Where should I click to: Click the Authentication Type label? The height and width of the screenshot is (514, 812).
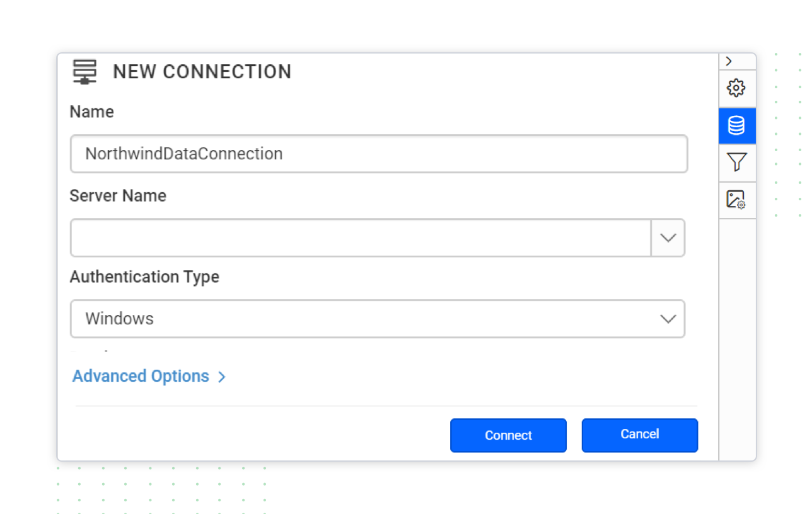[x=144, y=277]
